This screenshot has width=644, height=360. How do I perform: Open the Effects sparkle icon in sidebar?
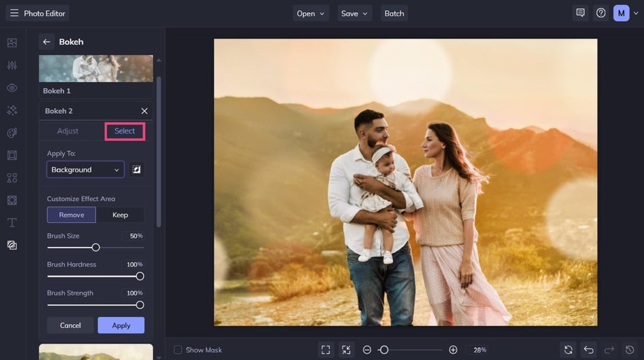12,110
